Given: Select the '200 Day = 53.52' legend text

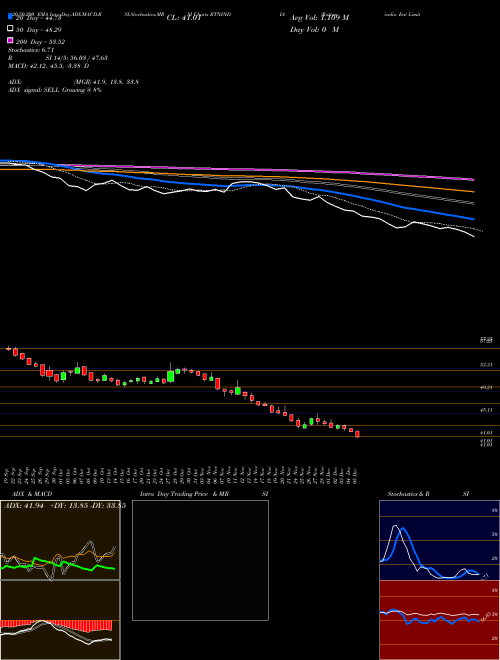Looking at the screenshot, I should click(x=40, y=42).
